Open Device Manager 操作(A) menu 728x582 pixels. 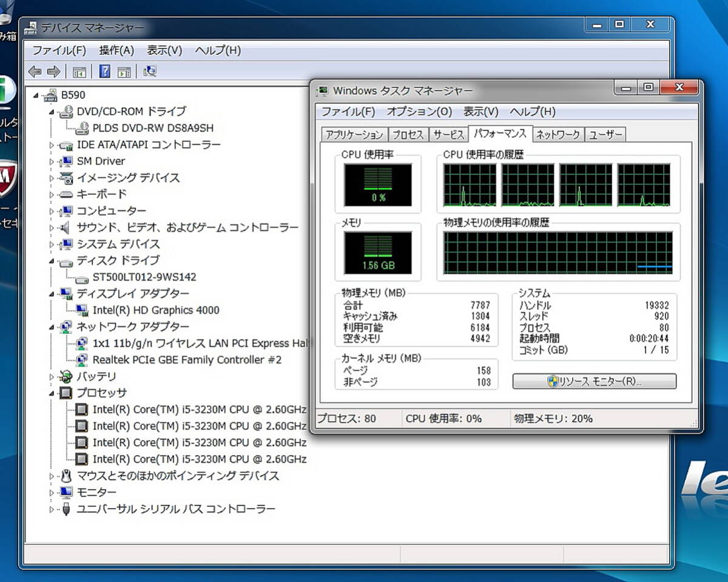pos(116,50)
